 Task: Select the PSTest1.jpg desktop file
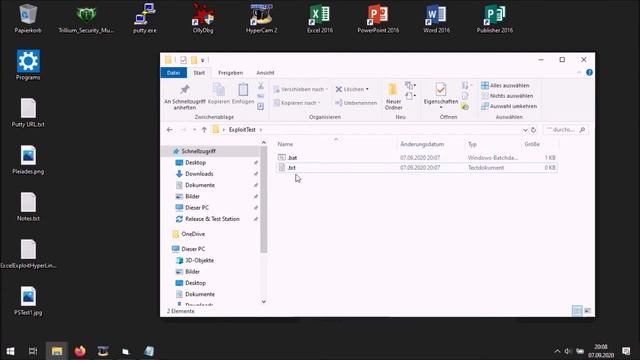pyautogui.click(x=28, y=301)
